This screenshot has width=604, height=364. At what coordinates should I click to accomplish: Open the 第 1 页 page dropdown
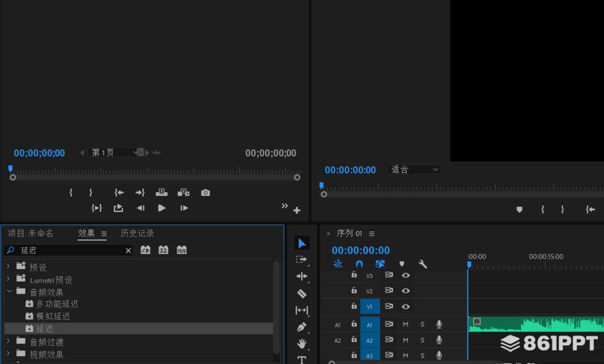point(113,153)
